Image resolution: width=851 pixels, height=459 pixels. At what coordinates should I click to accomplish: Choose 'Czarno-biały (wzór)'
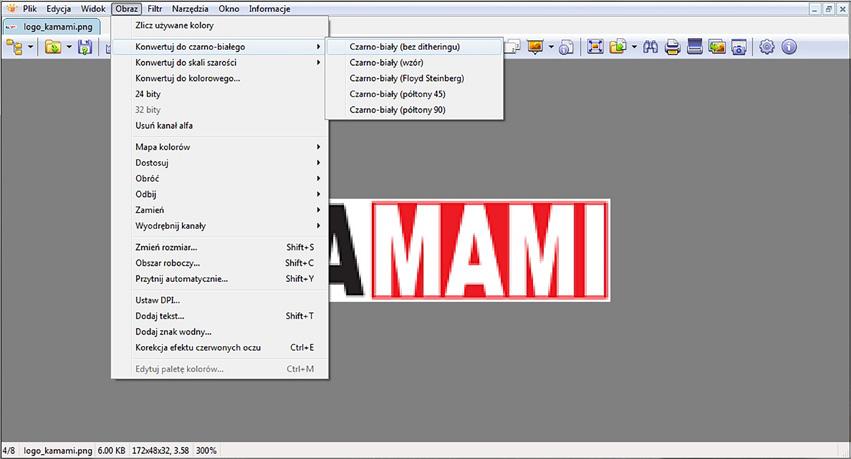414,62
